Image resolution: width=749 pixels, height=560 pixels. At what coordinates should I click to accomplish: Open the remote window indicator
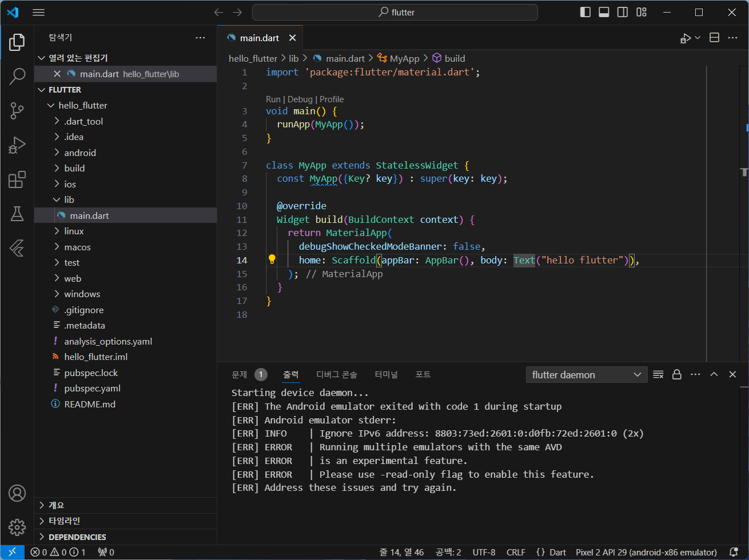point(12,552)
